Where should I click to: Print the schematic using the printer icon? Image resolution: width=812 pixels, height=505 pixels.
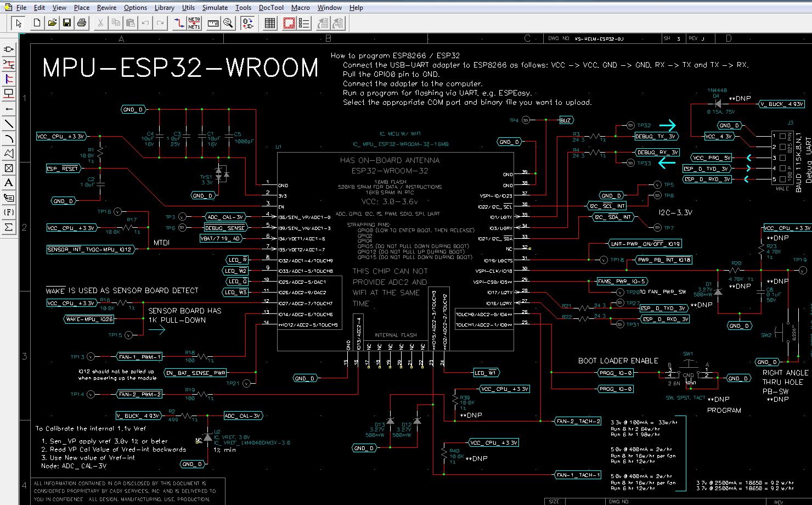click(82, 23)
